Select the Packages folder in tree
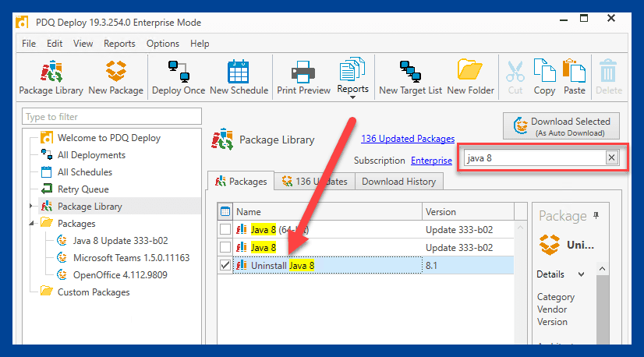The height and width of the screenshot is (357, 644). coord(76,224)
